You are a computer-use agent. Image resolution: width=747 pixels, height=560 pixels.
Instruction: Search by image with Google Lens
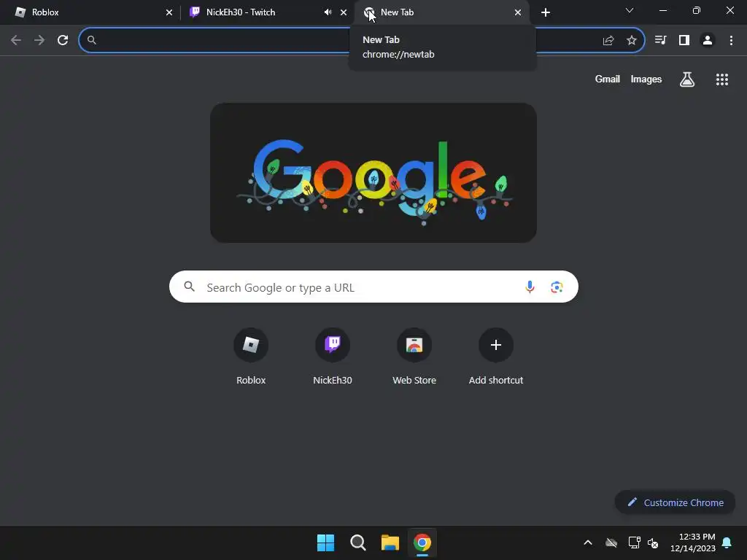[x=557, y=287]
